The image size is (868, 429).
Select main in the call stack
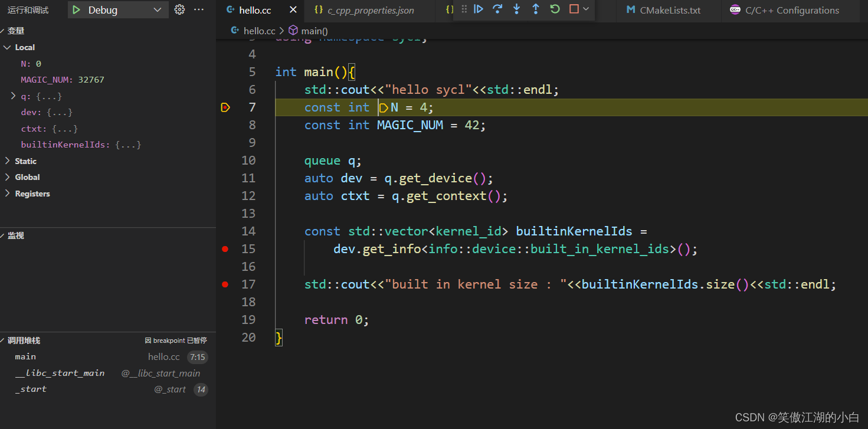point(25,356)
